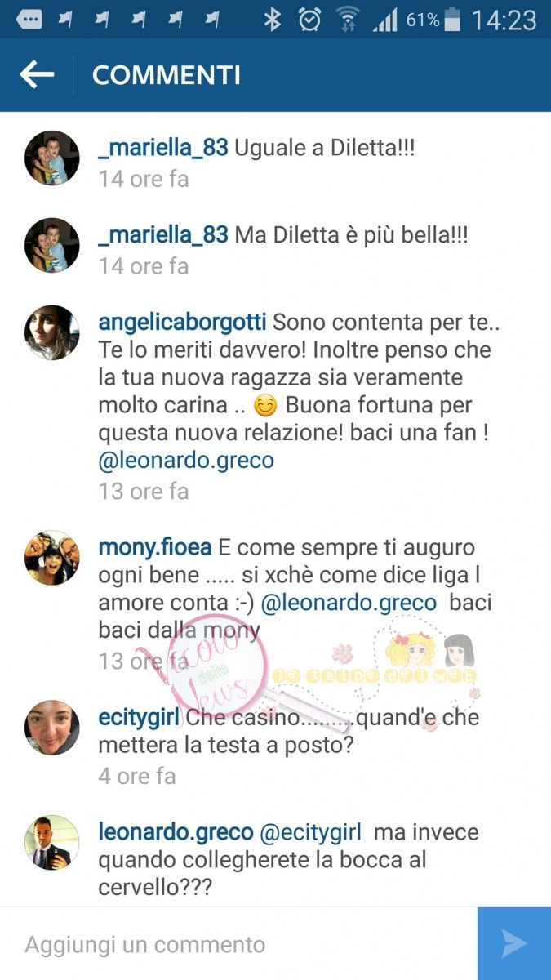Tap the COMMENTI header title
This screenshot has width=551, height=980.
167,75
